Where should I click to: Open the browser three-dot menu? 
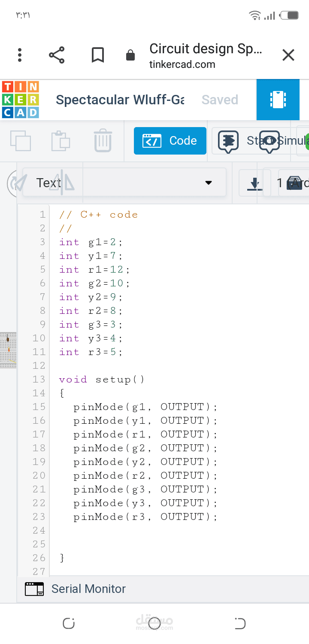pyautogui.click(x=20, y=55)
